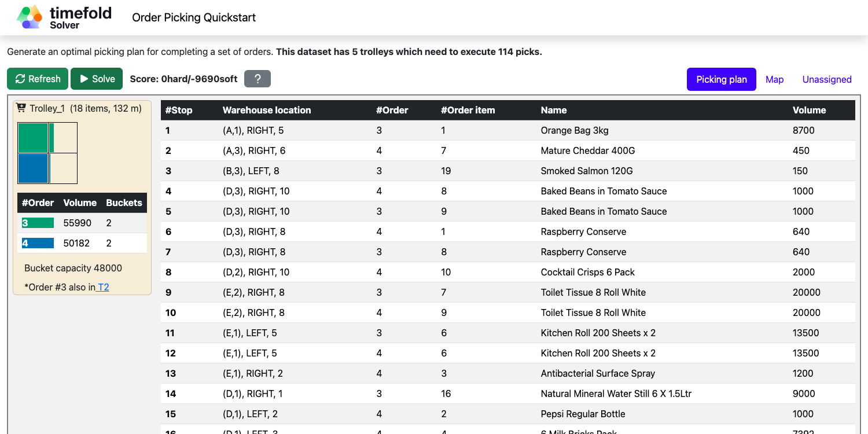The height and width of the screenshot is (434, 868).
Task: Click the green order 3 color swatch
Action: tap(38, 223)
